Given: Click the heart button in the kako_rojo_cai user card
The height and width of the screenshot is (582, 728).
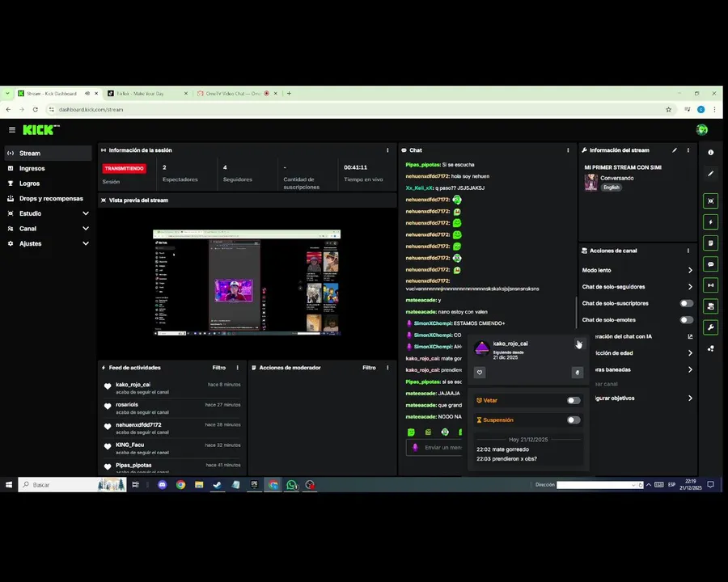Looking at the screenshot, I should pyautogui.click(x=480, y=372).
